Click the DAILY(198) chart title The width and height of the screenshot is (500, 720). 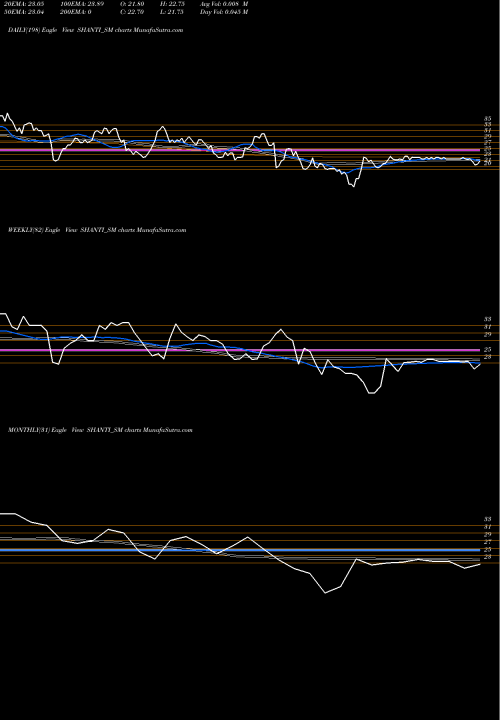(96, 30)
